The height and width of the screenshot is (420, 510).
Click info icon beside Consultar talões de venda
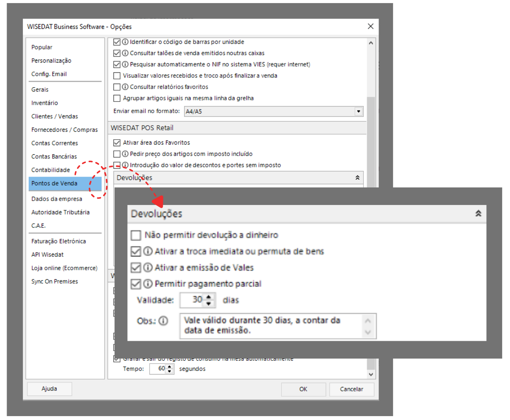click(x=125, y=53)
